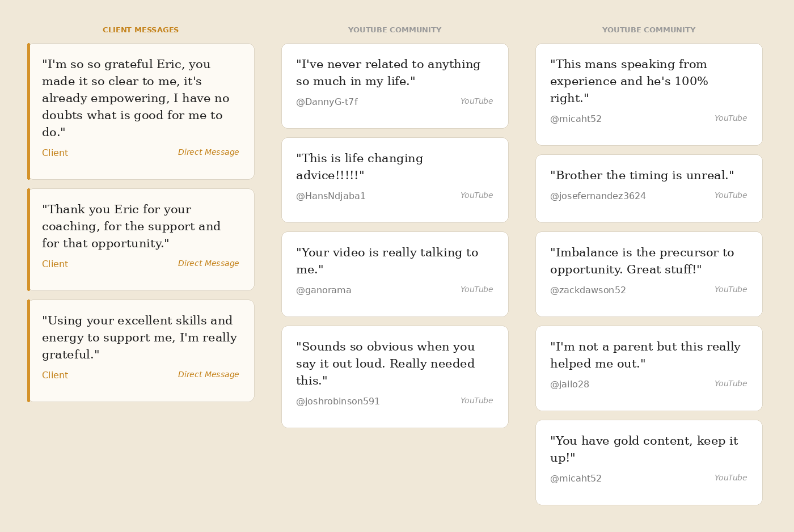
Task: Click the "I'm so so grateful Eric" testimonial card
Action: (x=141, y=112)
